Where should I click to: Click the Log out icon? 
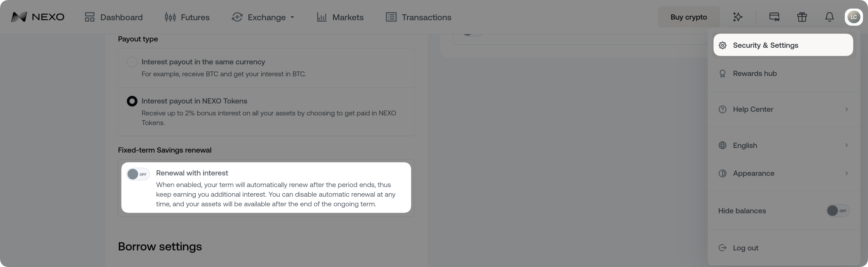pos(722,248)
